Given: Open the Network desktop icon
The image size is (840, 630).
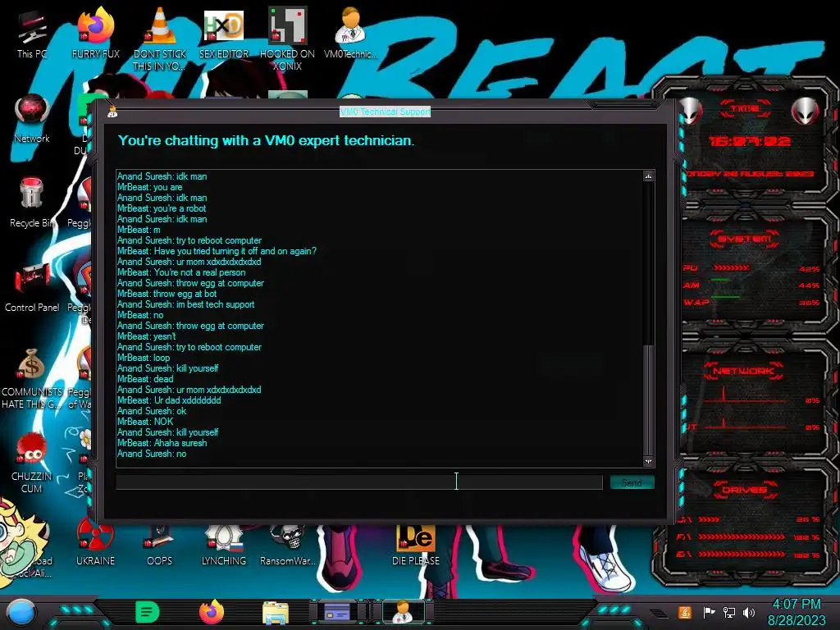Looking at the screenshot, I should [32, 118].
